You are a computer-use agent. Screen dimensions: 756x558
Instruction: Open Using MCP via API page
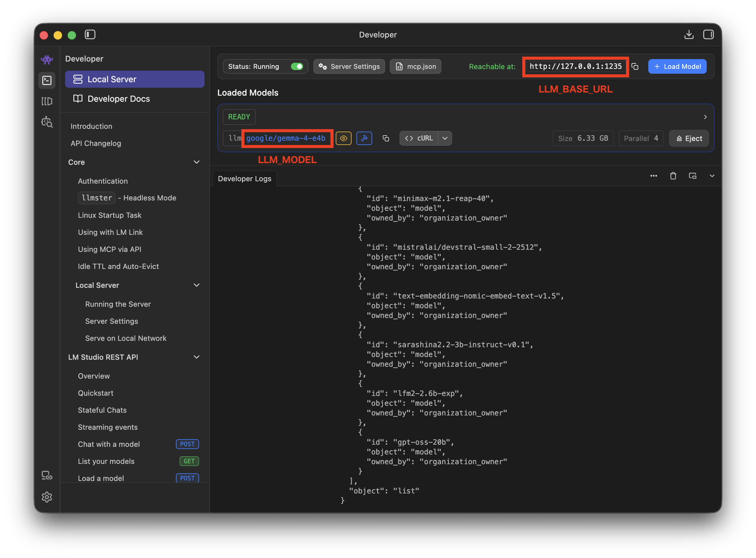109,249
